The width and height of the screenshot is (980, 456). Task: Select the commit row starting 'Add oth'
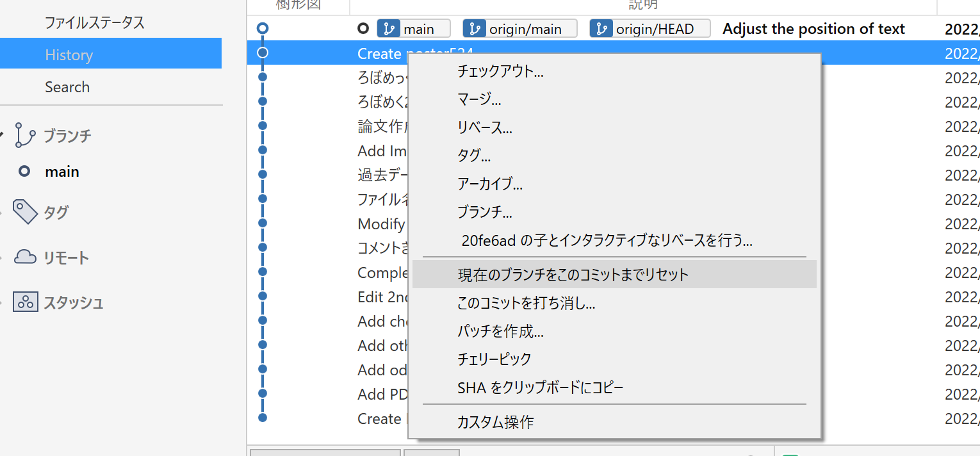pos(382,345)
